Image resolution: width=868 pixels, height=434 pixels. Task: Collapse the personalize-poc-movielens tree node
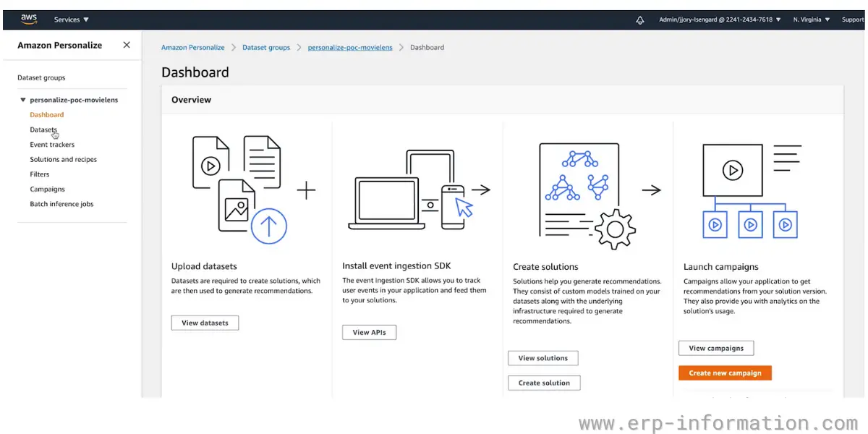pyautogui.click(x=23, y=100)
